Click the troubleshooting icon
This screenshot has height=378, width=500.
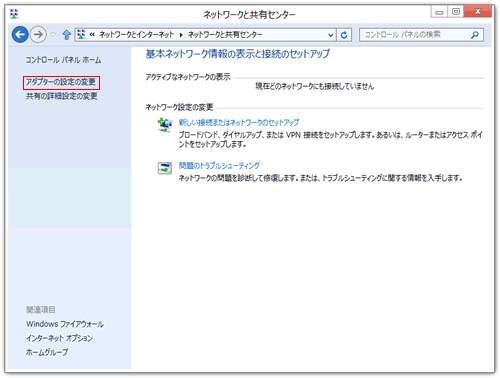165,168
